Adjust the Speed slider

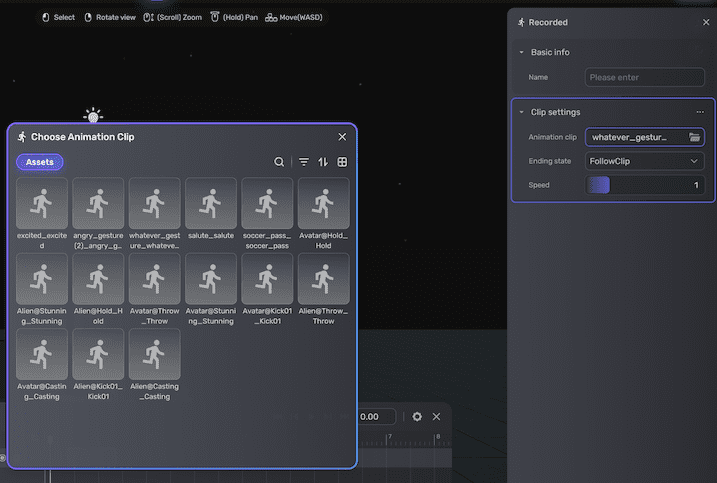[x=645, y=185]
